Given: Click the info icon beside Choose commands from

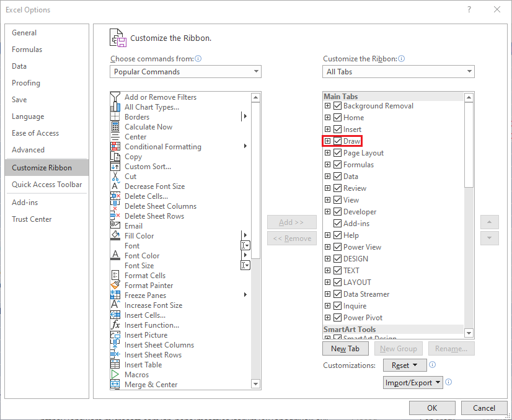Looking at the screenshot, I should (198, 59).
